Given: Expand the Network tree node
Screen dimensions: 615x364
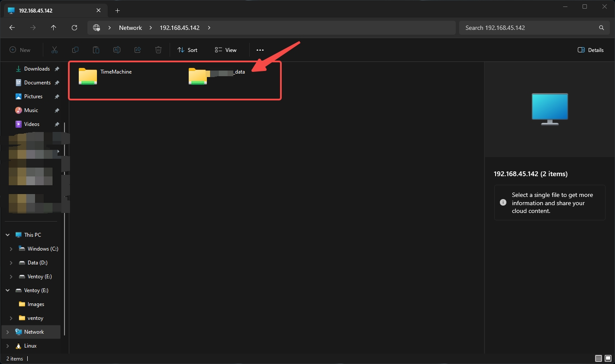Looking at the screenshot, I should 8,332.
